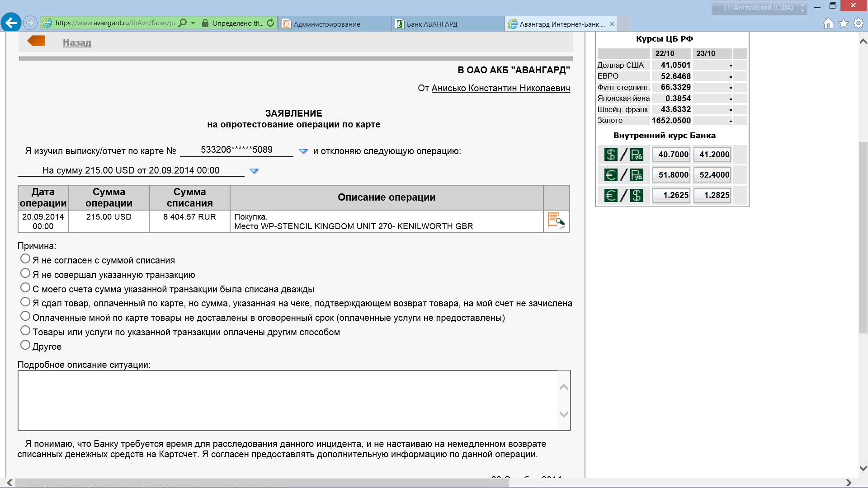Screen dimensions: 868x488
Task: Click the address bar URL text
Action: [x=115, y=23]
